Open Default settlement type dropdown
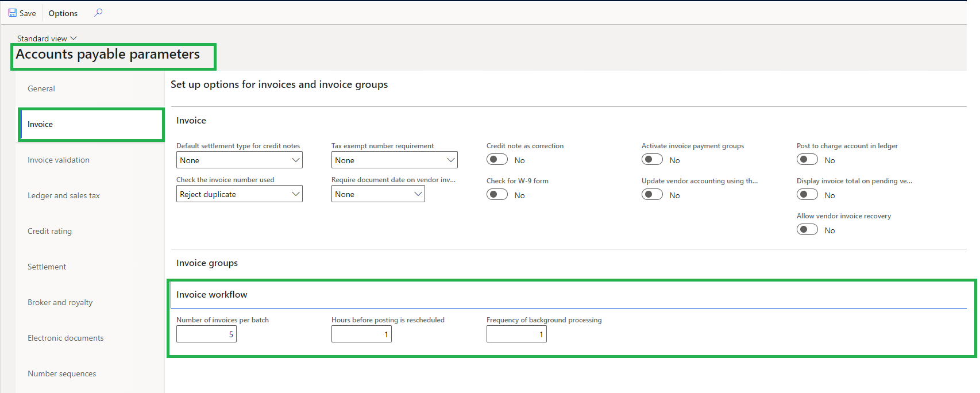The height and width of the screenshot is (393, 980). tap(239, 160)
